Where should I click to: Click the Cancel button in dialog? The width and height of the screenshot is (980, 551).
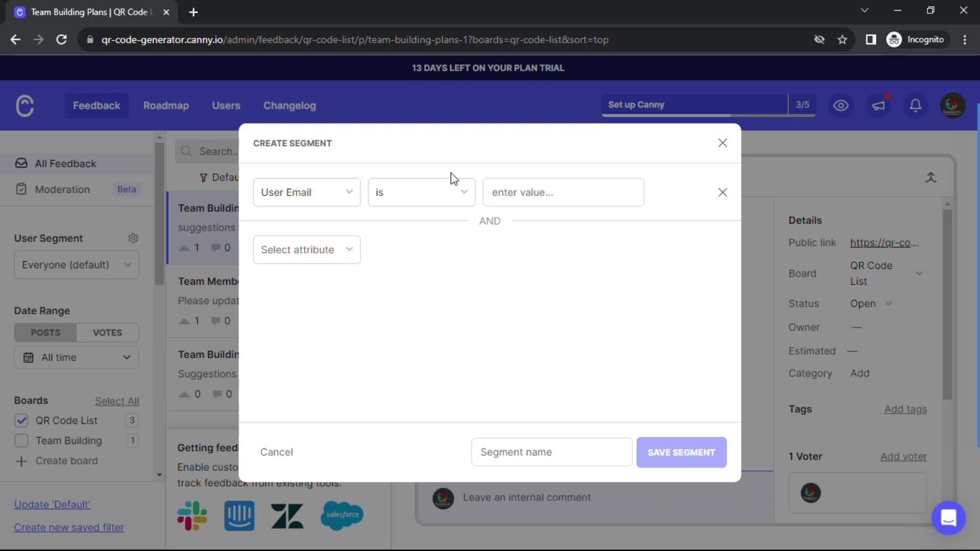pos(277,452)
